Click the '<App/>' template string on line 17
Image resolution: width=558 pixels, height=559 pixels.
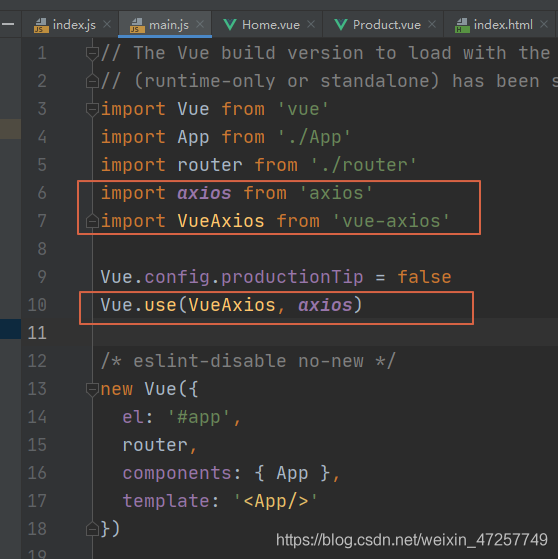[276, 501]
